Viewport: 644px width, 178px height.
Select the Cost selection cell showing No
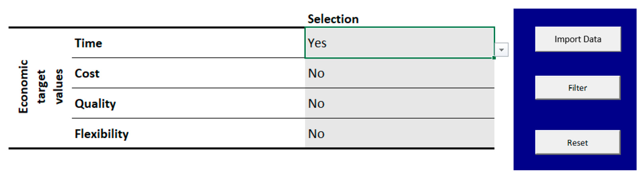399,73
